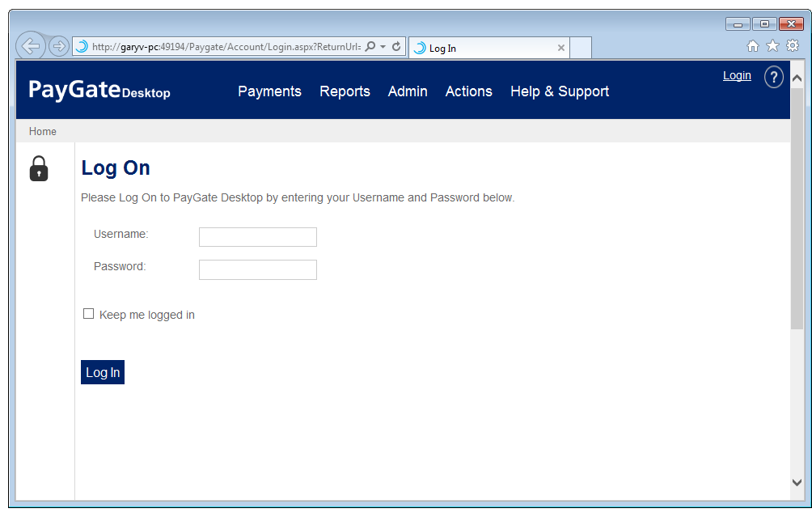This screenshot has height=517, width=812.
Task: Maximize the browser window
Action: [x=764, y=23]
